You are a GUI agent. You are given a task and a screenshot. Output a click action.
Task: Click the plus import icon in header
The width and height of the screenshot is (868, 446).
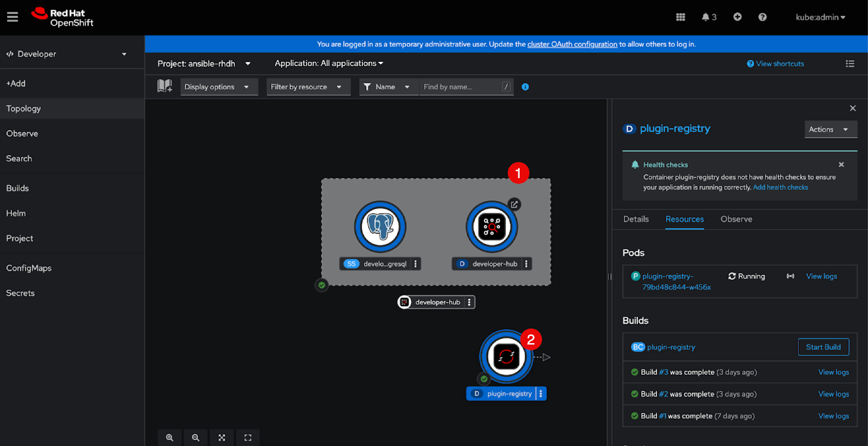[737, 17]
